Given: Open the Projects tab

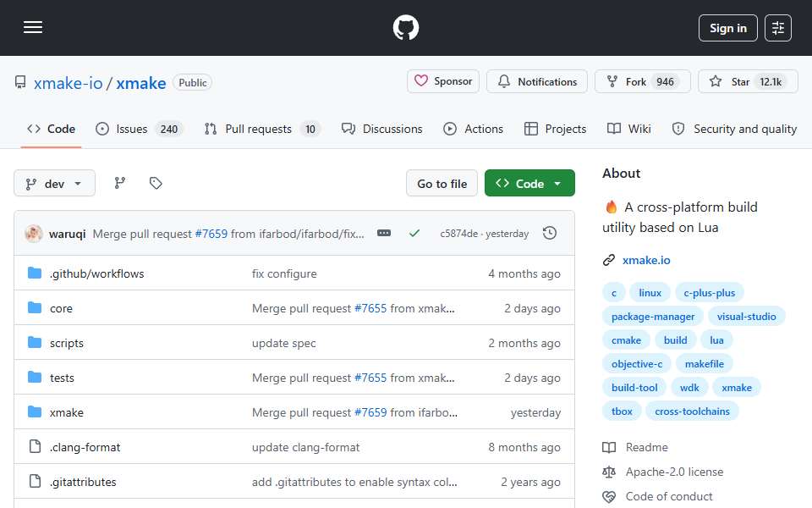Looking at the screenshot, I should coord(555,129).
